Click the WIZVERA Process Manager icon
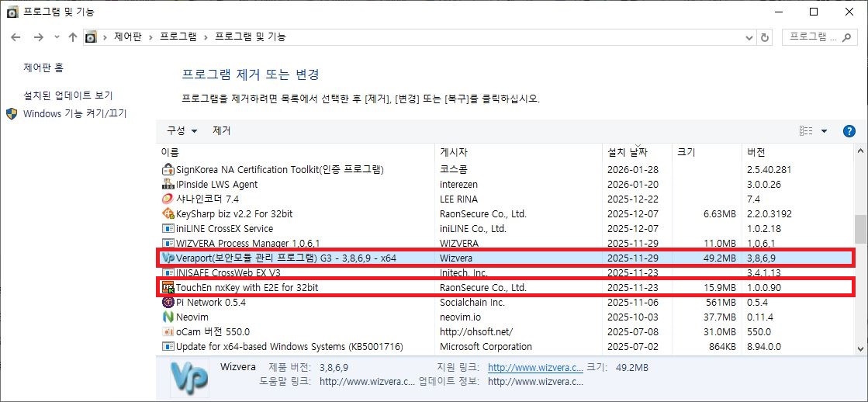Image resolution: width=868 pixels, height=402 pixels. pyautogui.click(x=168, y=243)
